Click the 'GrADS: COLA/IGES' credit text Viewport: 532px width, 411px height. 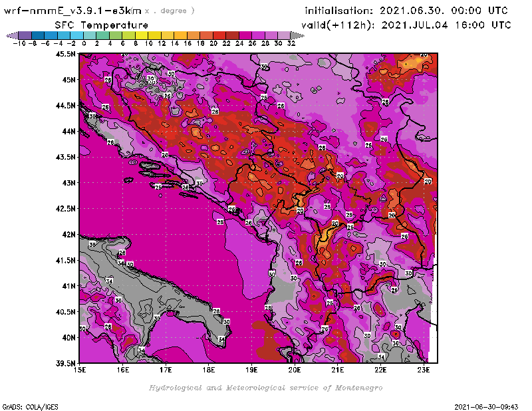pyautogui.click(x=31, y=407)
